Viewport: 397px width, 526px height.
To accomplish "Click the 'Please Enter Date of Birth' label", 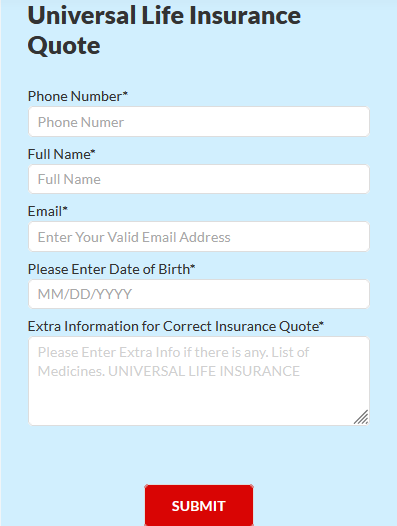I will (109, 269).
